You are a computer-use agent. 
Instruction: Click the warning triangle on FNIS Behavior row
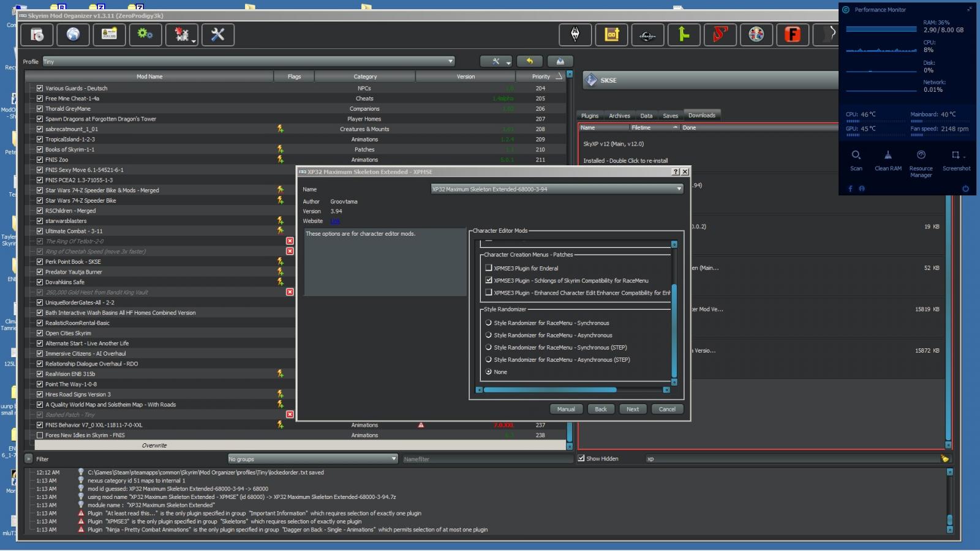[x=421, y=425]
